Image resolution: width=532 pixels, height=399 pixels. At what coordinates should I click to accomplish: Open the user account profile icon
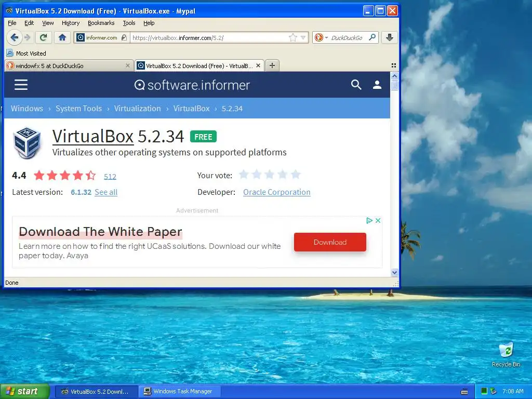[x=377, y=85]
